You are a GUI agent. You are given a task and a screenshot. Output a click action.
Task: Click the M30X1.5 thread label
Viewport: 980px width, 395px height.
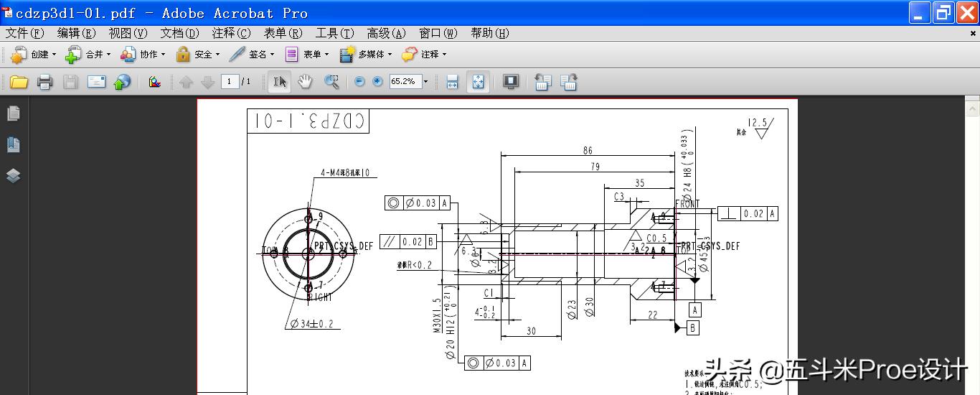(437, 317)
